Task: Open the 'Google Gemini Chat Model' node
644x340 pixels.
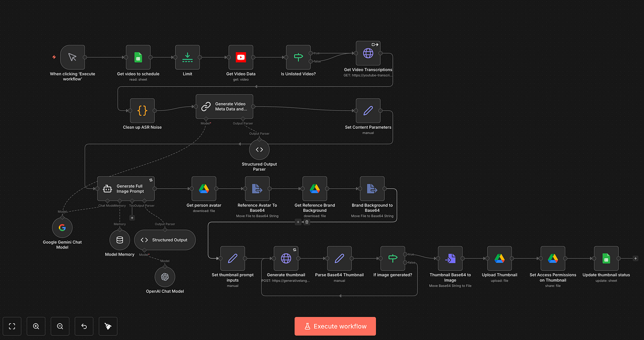Action: click(62, 228)
